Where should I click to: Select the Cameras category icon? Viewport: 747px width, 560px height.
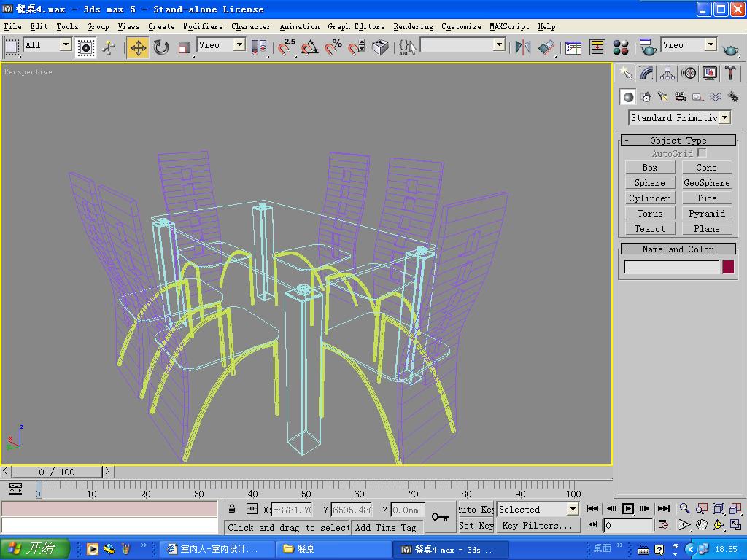680,96
